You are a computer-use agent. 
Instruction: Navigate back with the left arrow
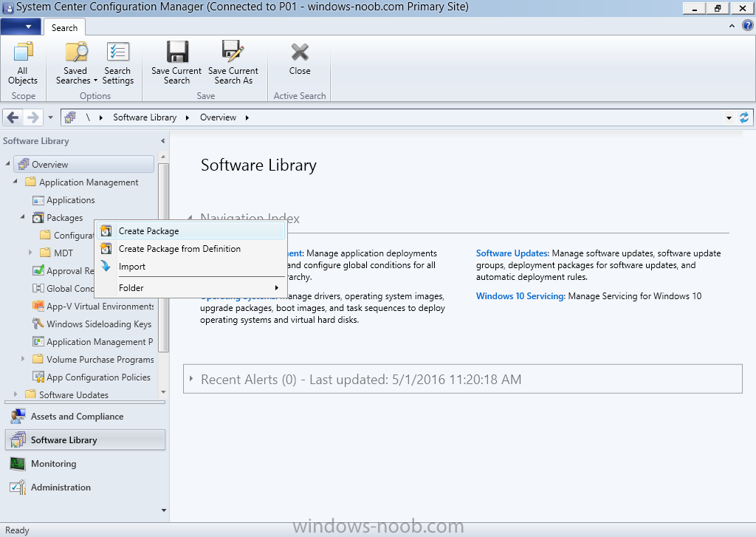[13, 117]
